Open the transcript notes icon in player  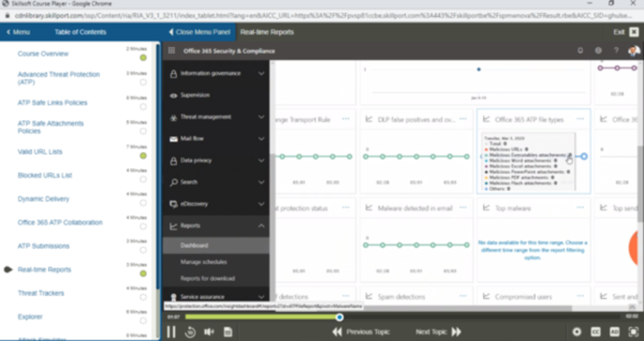click(228, 332)
